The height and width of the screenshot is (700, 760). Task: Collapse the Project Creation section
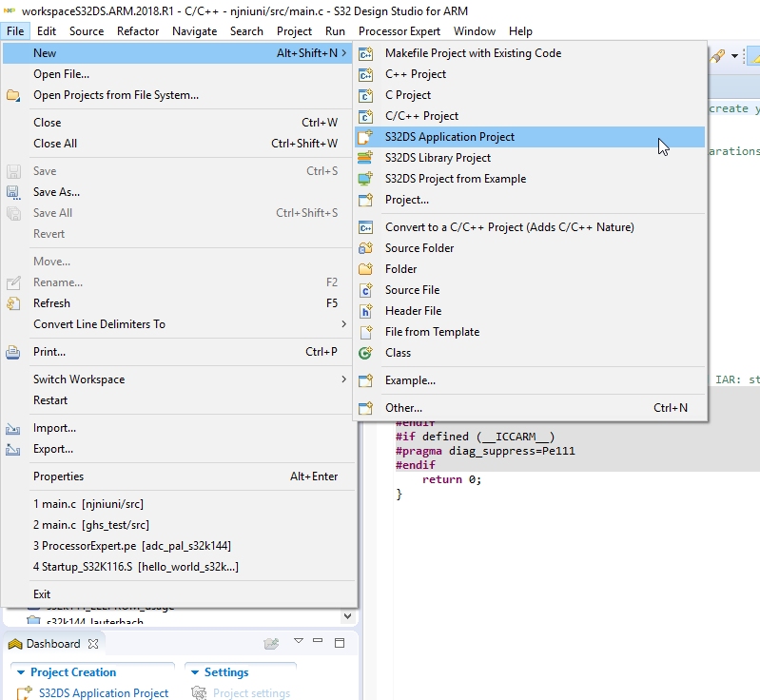(x=21, y=672)
